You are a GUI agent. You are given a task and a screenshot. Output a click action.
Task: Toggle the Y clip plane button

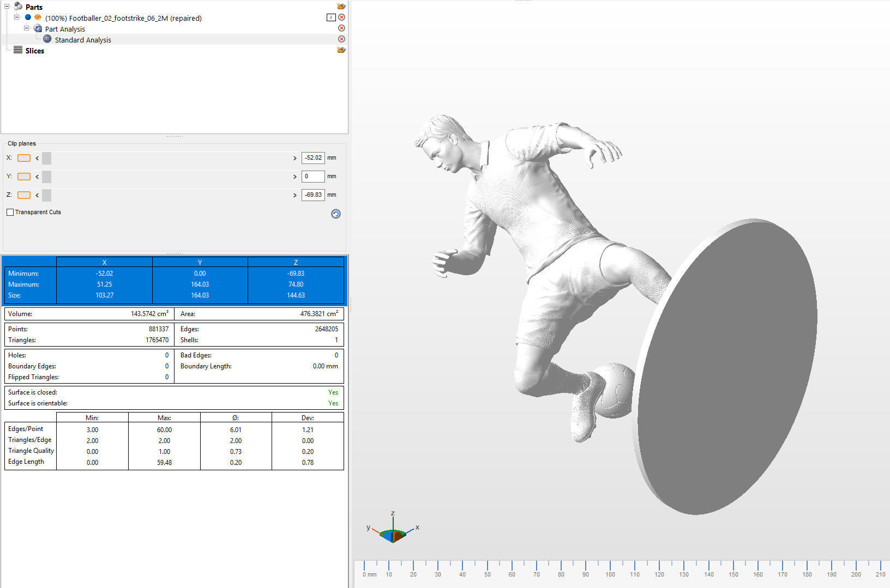pyautogui.click(x=24, y=177)
